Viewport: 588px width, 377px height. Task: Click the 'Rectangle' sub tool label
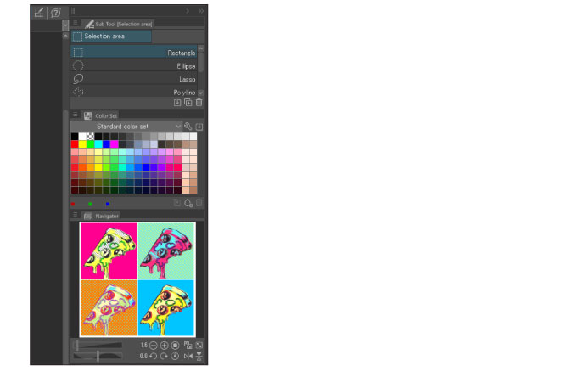182,53
